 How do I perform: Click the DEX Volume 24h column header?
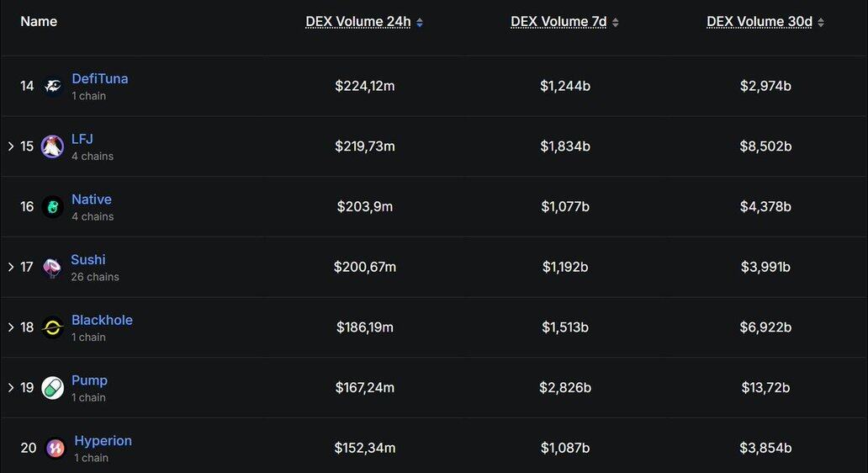pyautogui.click(x=358, y=22)
